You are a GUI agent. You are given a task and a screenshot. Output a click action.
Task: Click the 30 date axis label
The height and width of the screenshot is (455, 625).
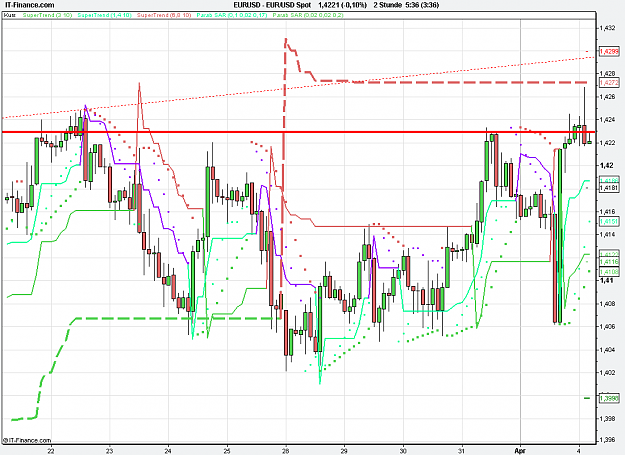pos(403,451)
